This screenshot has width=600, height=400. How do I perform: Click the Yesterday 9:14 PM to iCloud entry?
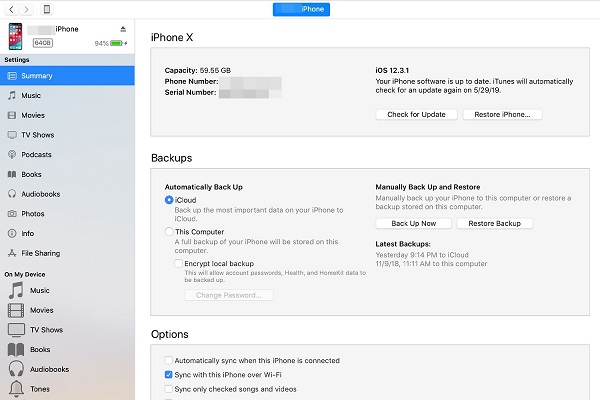click(x=422, y=255)
